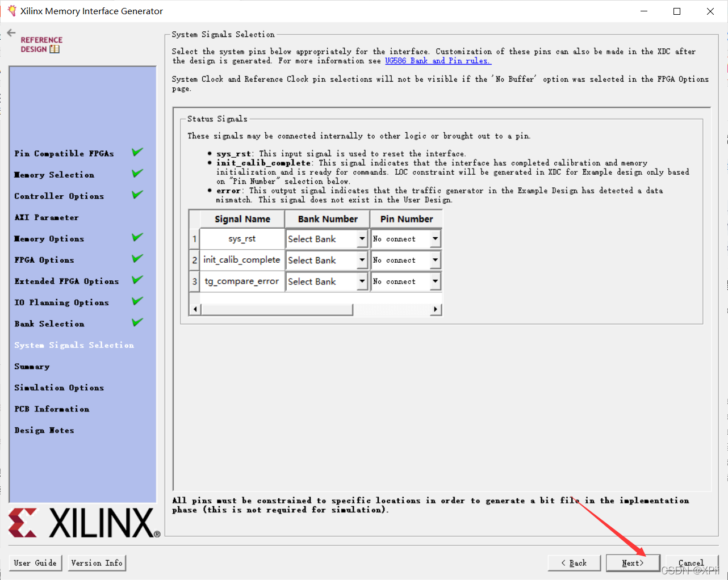The width and height of the screenshot is (728, 580).
Task: Go to Summary step
Action: 32,367
